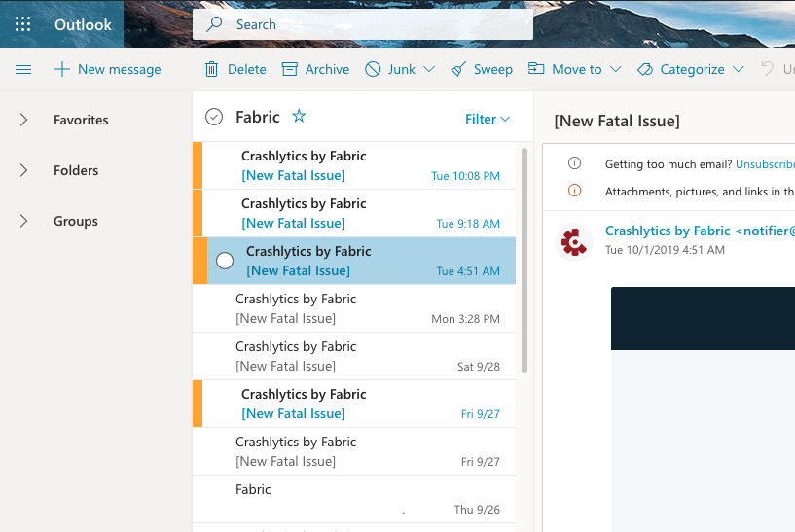Open the Thu 9/26 Fabric email
Image resolution: width=795 pixels, height=532 pixels.
354,499
